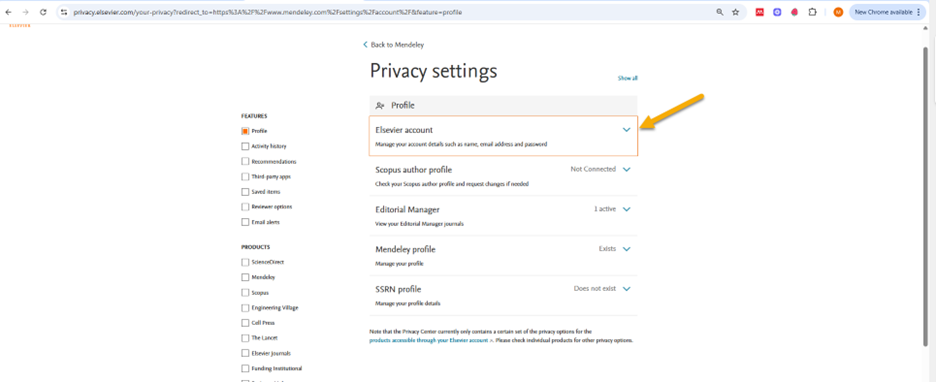
Task: Check the Mendeley product checkbox
Action: pyautogui.click(x=245, y=278)
